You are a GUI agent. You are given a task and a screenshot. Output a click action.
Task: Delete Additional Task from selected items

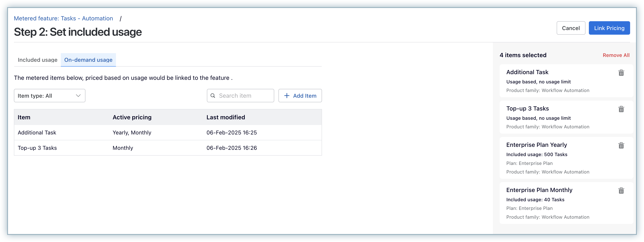(x=621, y=73)
